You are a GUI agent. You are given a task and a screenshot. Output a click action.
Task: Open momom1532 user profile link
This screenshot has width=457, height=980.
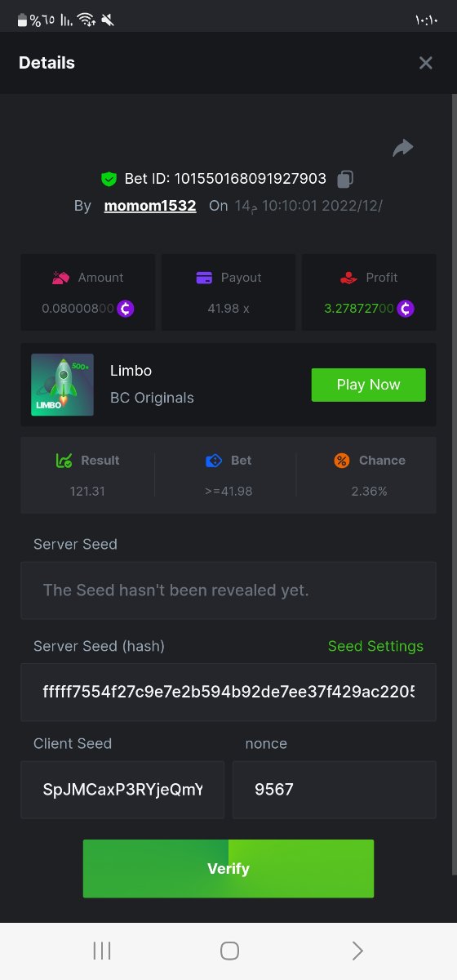(x=150, y=206)
